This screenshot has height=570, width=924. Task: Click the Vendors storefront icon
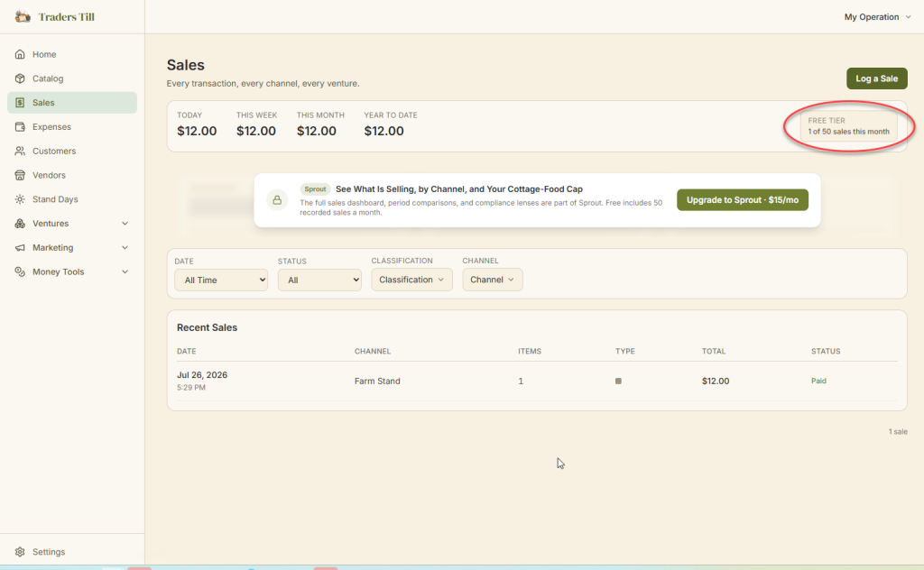click(20, 175)
